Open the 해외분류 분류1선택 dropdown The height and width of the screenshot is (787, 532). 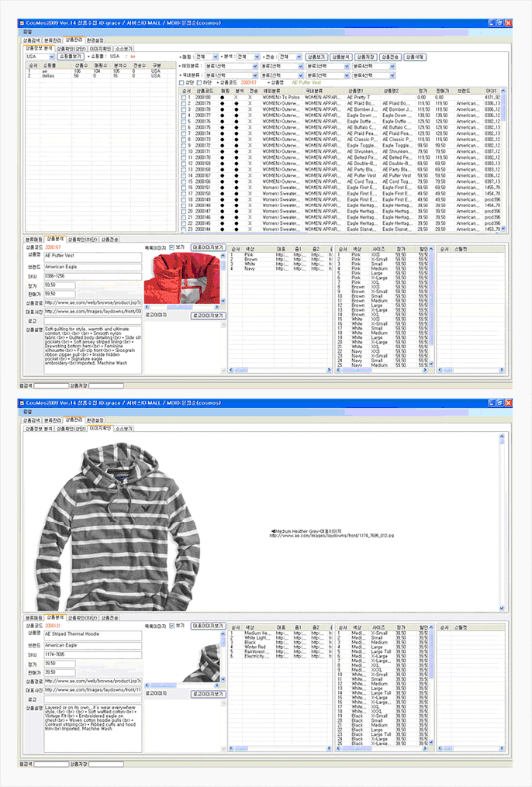226,66
